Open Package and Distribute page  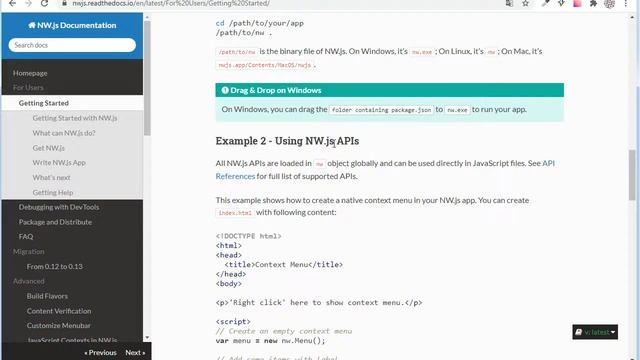tap(55, 222)
